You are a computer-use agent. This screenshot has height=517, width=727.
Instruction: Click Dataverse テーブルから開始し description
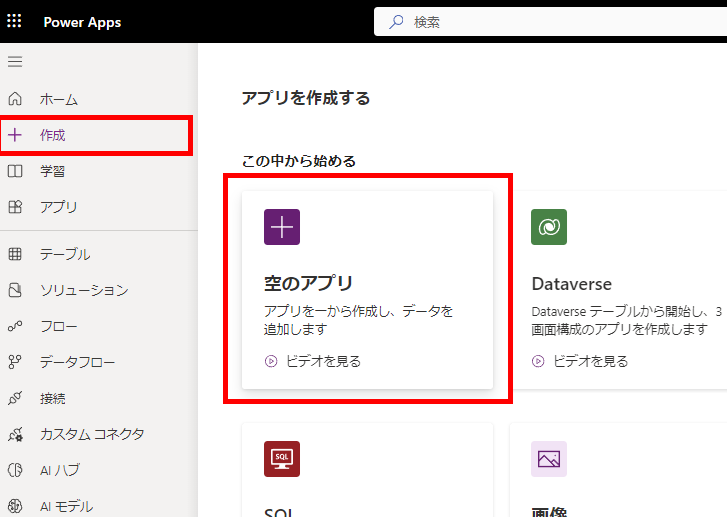coord(626,320)
